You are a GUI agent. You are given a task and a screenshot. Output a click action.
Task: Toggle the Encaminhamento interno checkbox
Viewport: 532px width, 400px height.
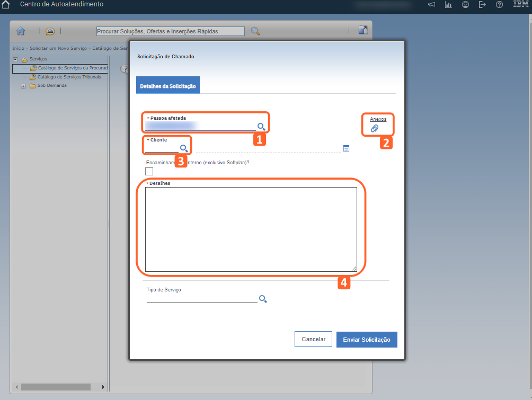[149, 171]
